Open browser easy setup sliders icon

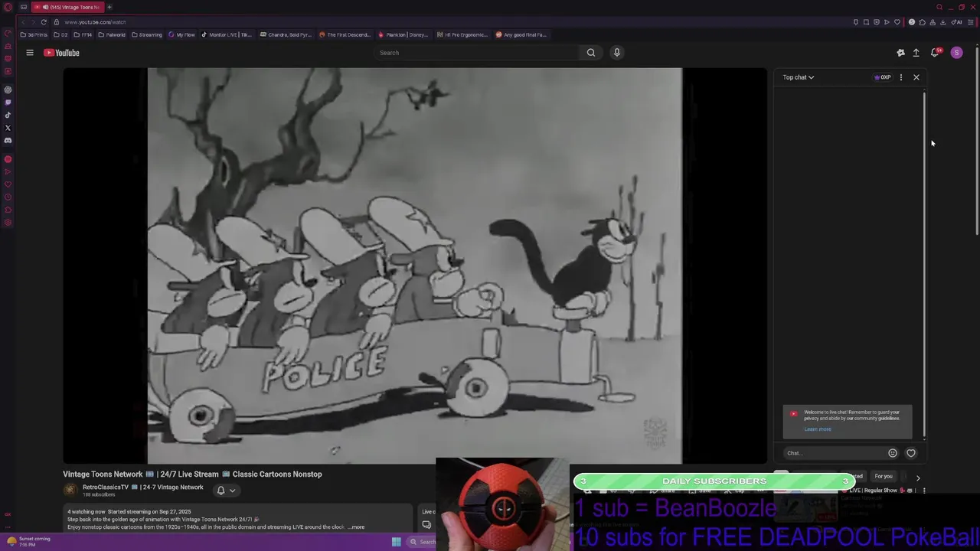[970, 22]
